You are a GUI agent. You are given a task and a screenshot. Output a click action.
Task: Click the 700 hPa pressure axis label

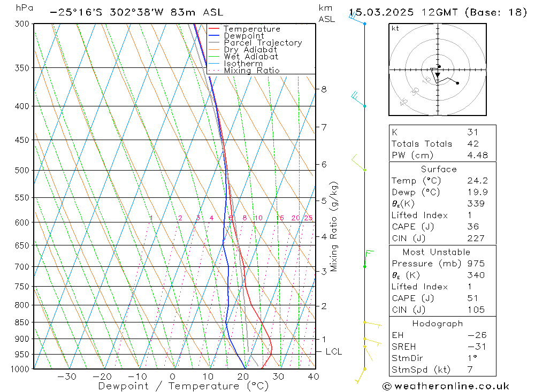point(22,267)
